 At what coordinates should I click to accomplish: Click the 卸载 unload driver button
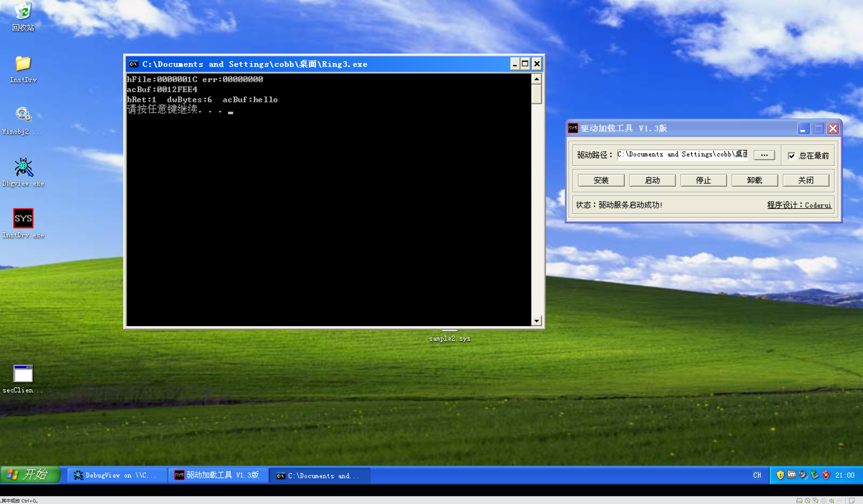(755, 180)
